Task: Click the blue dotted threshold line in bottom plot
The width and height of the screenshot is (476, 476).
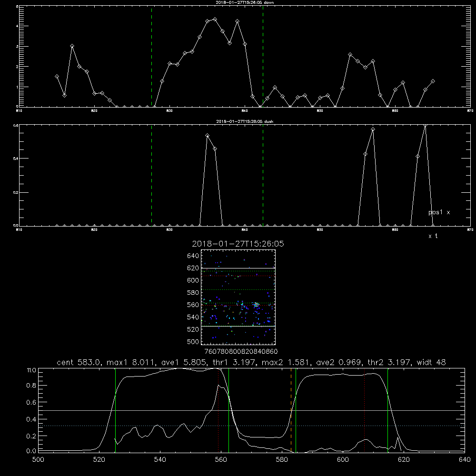Action: pos(252,426)
